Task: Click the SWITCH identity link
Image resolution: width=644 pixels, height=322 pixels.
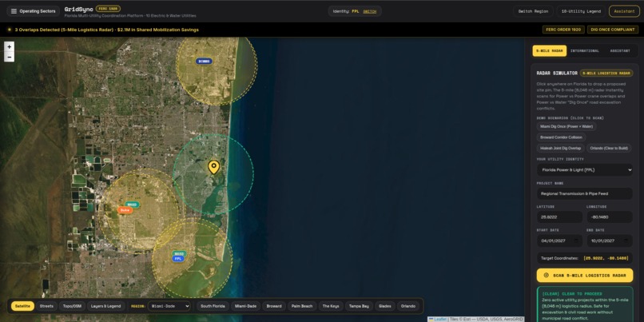Action: coord(369,11)
